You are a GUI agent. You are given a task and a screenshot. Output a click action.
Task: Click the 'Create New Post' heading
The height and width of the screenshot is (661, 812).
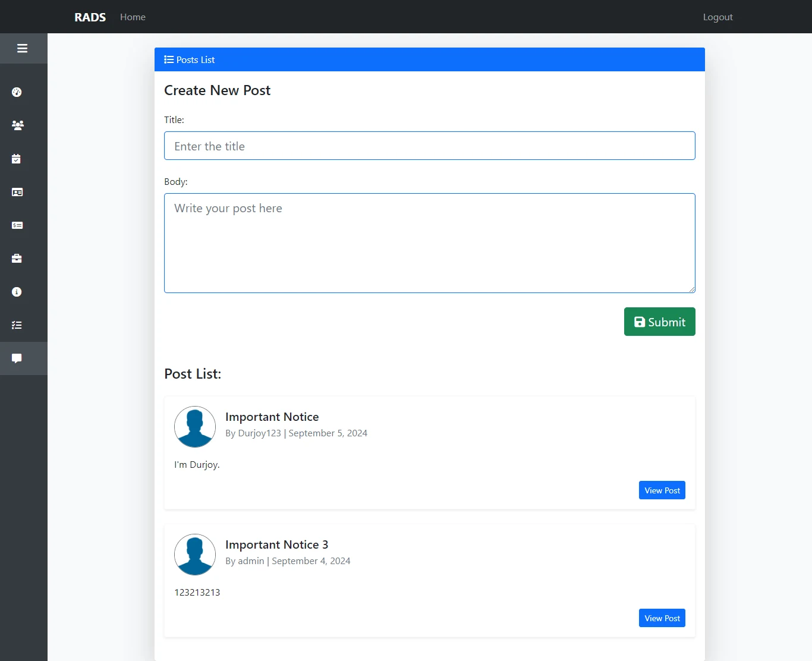tap(218, 90)
